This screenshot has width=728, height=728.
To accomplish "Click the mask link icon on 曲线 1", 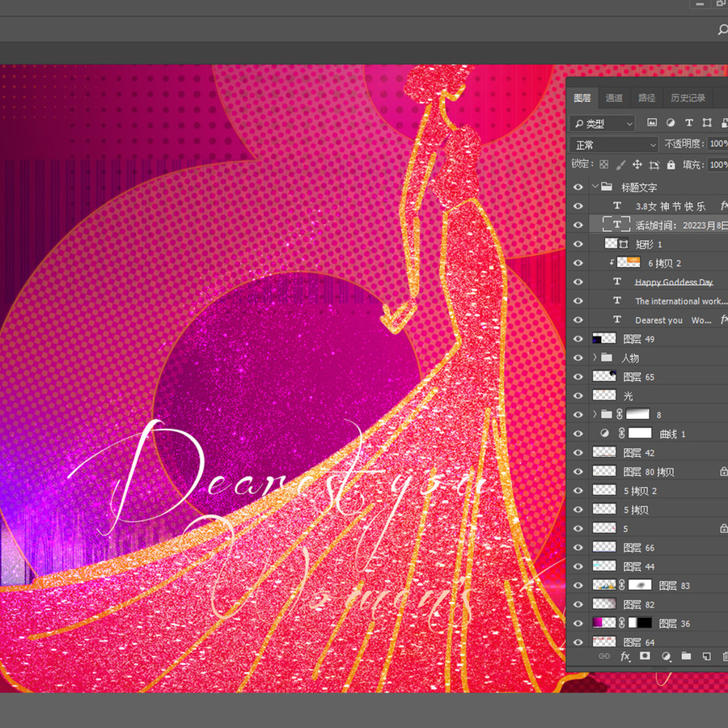I will pyautogui.click(x=622, y=434).
